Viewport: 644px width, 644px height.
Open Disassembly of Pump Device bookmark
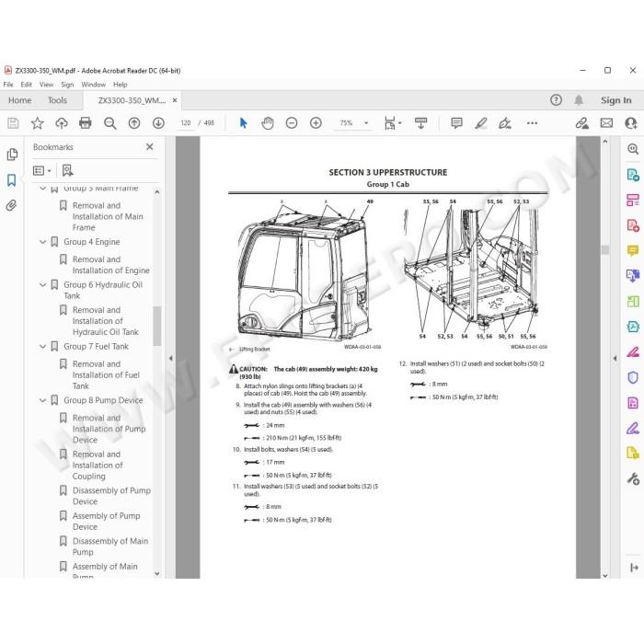tap(111, 496)
